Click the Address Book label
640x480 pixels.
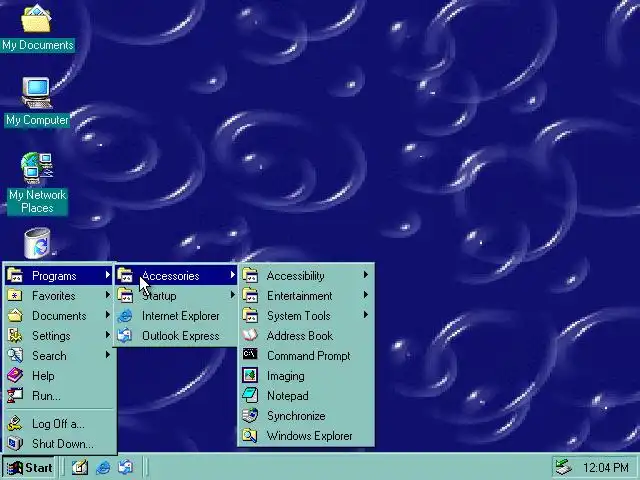pyautogui.click(x=300, y=336)
